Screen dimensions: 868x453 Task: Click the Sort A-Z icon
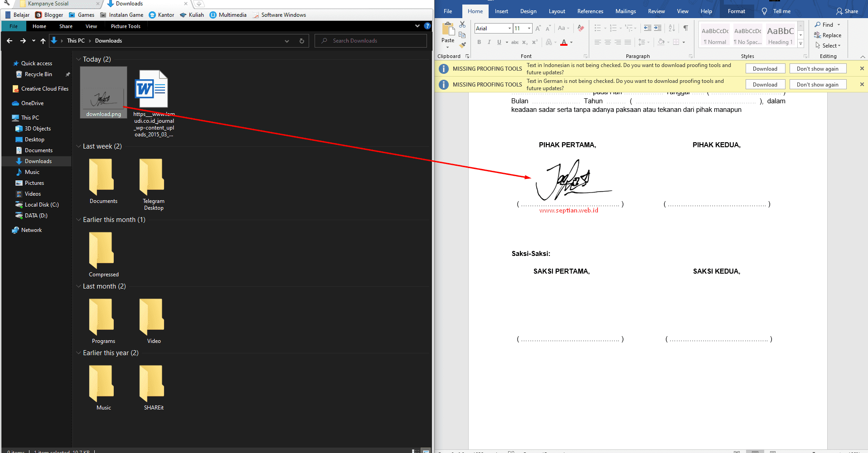click(672, 28)
